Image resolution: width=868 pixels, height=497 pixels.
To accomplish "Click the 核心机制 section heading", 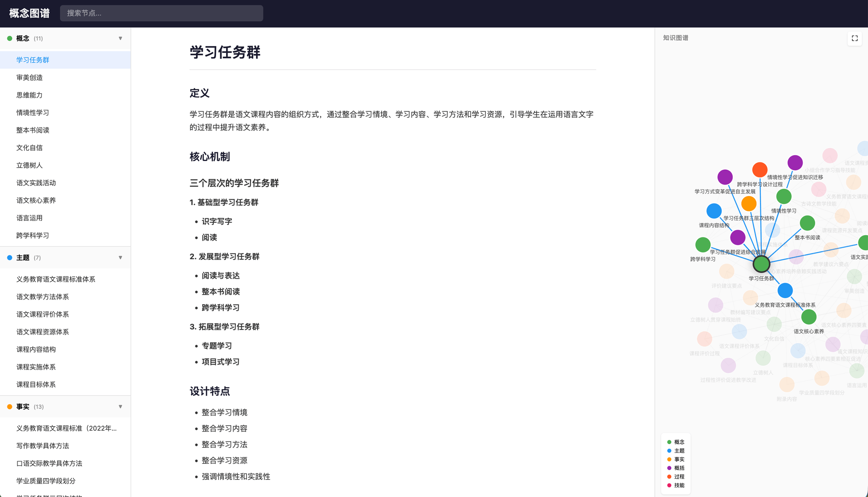I will pos(210,157).
